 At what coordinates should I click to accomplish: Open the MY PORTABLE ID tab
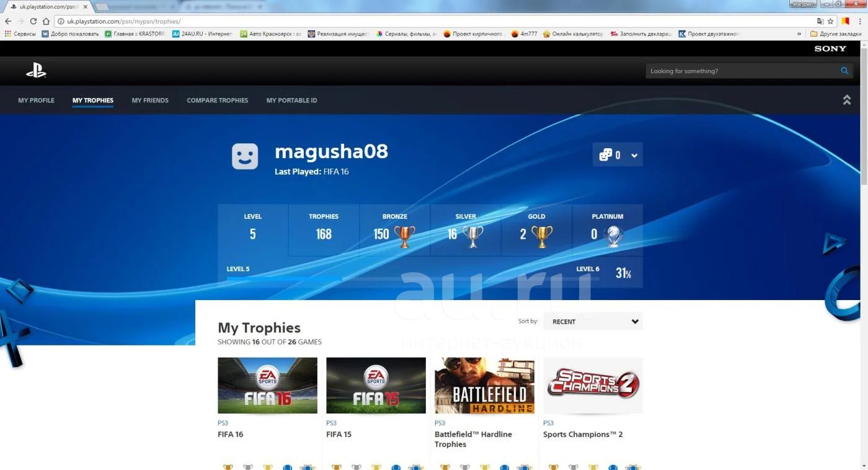coord(291,100)
